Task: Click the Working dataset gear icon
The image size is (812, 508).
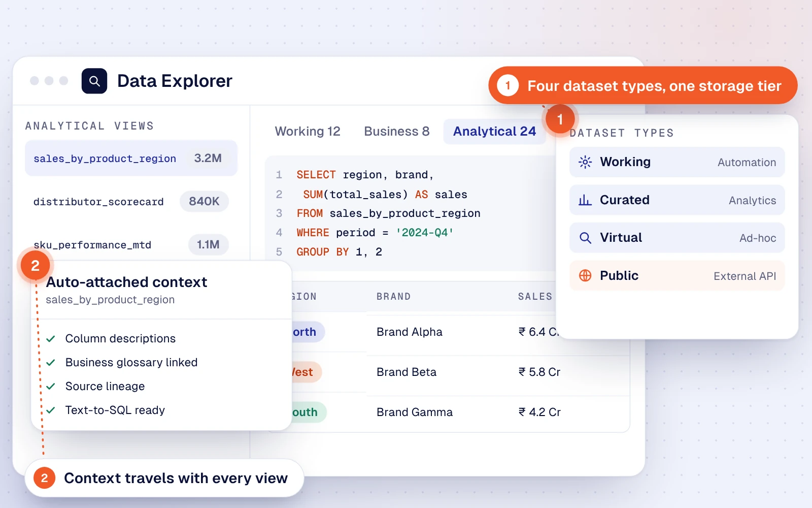Action: tap(585, 162)
